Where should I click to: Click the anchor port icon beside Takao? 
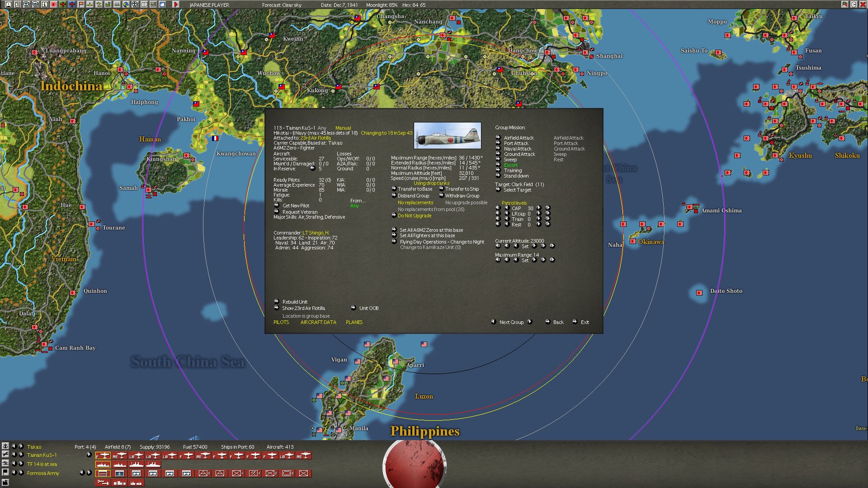5,446
